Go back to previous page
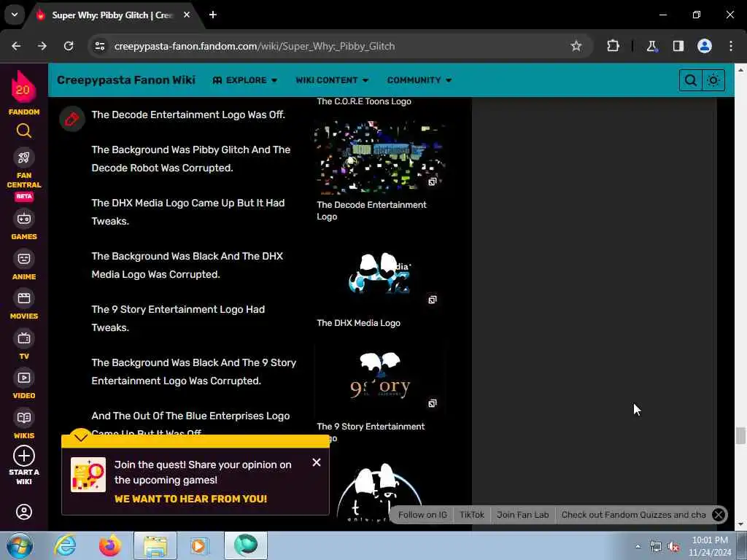The width and height of the screenshot is (747, 560). click(16, 46)
